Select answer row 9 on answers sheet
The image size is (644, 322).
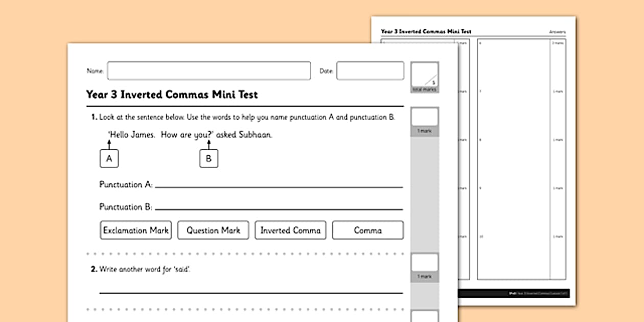(x=514, y=189)
